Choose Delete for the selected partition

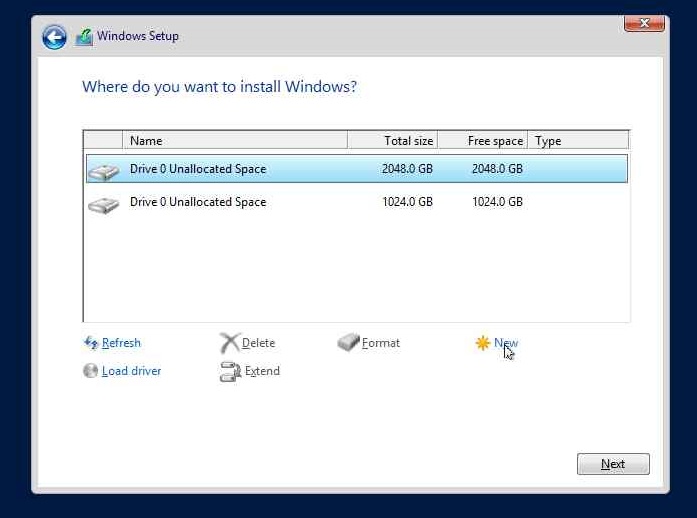pyautogui.click(x=258, y=343)
